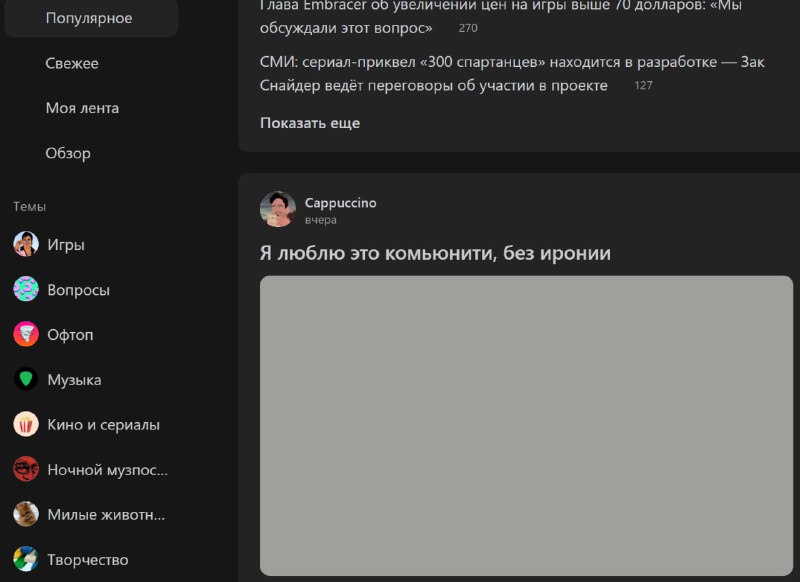This screenshot has width=800, height=582.
Task: Click Показать еще to load more news
Action: (310, 123)
